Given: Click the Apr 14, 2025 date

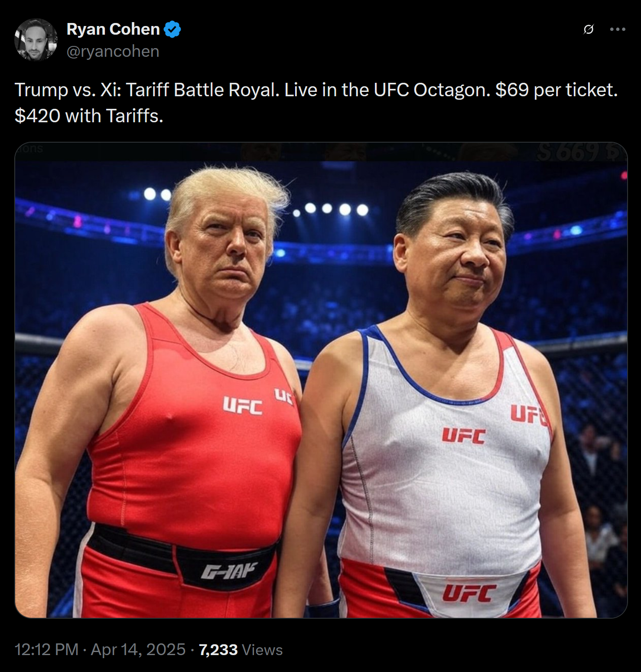Looking at the screenshot, I should pos(138,649).
